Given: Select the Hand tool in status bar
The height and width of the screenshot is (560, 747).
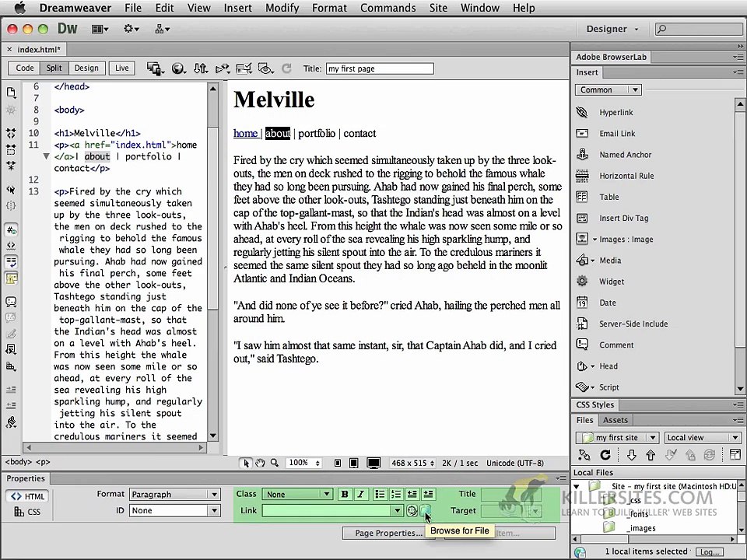Looking at the screenshot, I should coord(260,463).
